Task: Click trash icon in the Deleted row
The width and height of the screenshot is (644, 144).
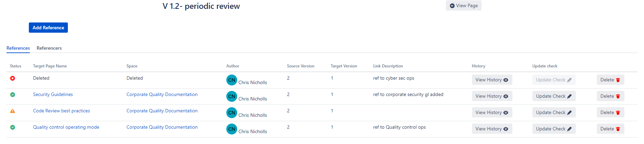Action: coord(618,80)
